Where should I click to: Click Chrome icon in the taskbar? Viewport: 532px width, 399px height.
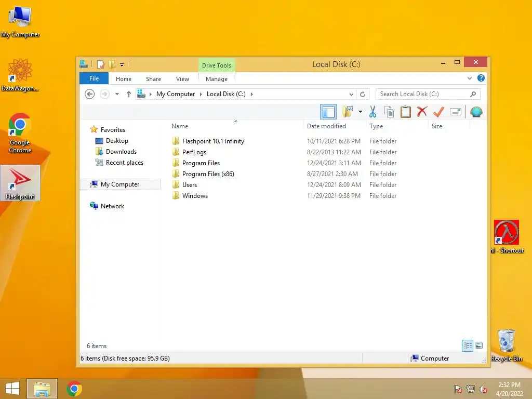click(x=74, y=389)
